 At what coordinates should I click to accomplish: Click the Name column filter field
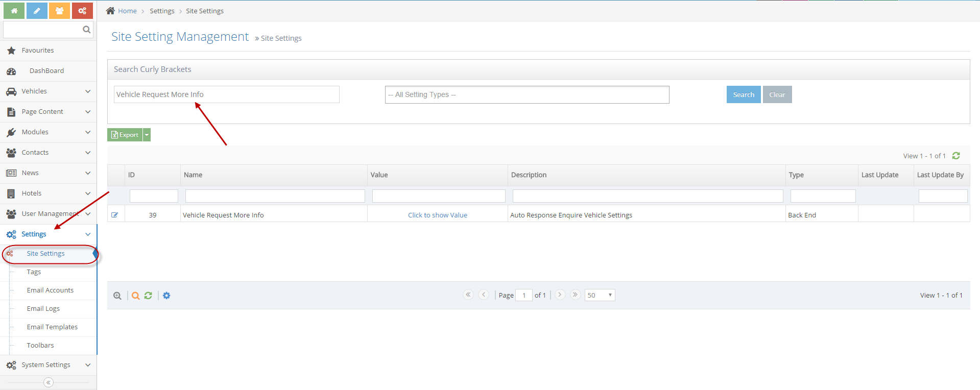[275, 196]
